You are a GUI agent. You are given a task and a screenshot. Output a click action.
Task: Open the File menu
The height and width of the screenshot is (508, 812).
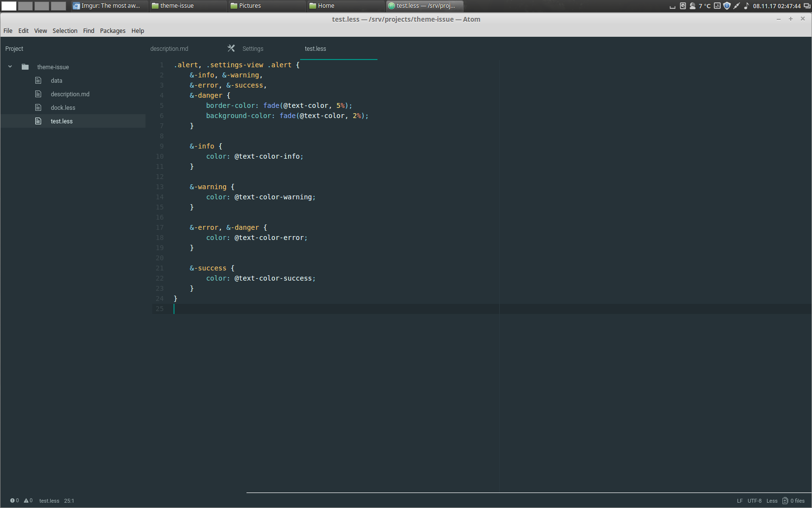(x=8, y=30)
